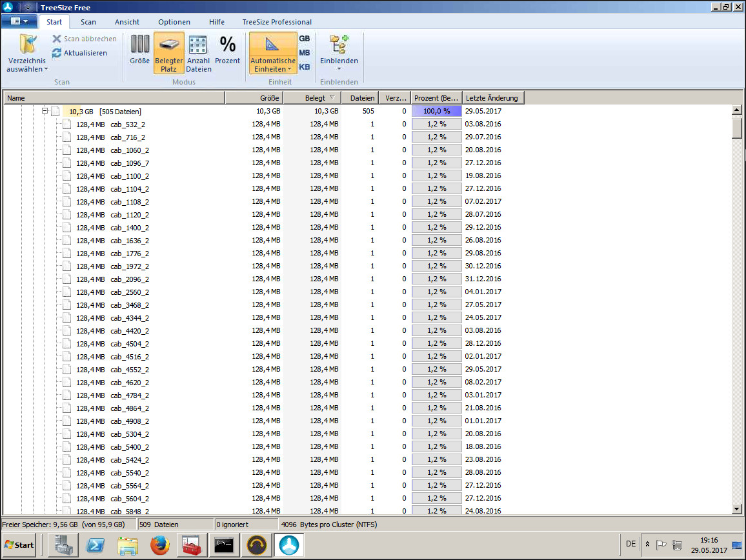Click the vertical scrollbar thumb
This screenshot has height=560, width=746.
click(736, 128)
